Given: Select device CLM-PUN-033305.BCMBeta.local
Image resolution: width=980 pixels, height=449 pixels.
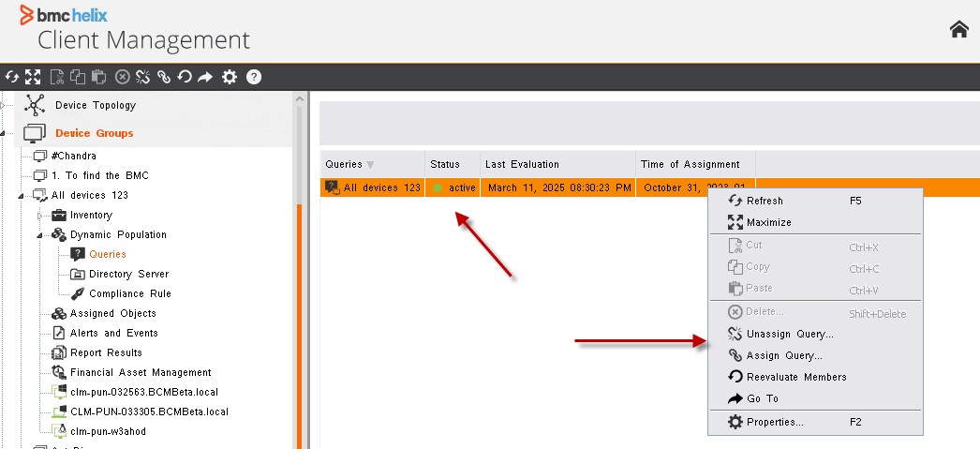Looking at the screenshot, I should coord(149,412).
